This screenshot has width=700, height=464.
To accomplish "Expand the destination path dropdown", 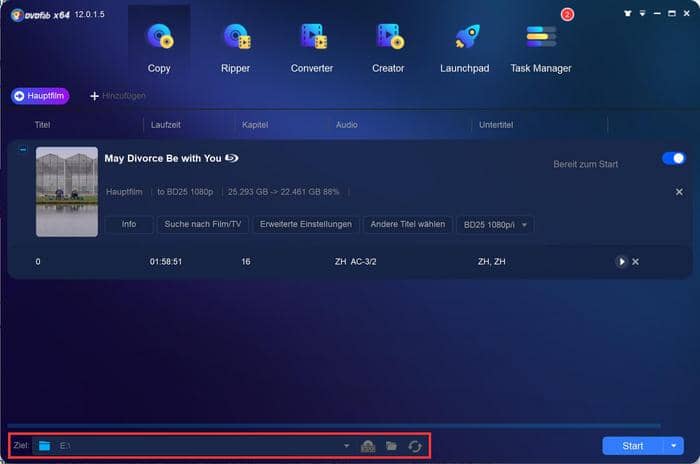I will tap(346, 446).
